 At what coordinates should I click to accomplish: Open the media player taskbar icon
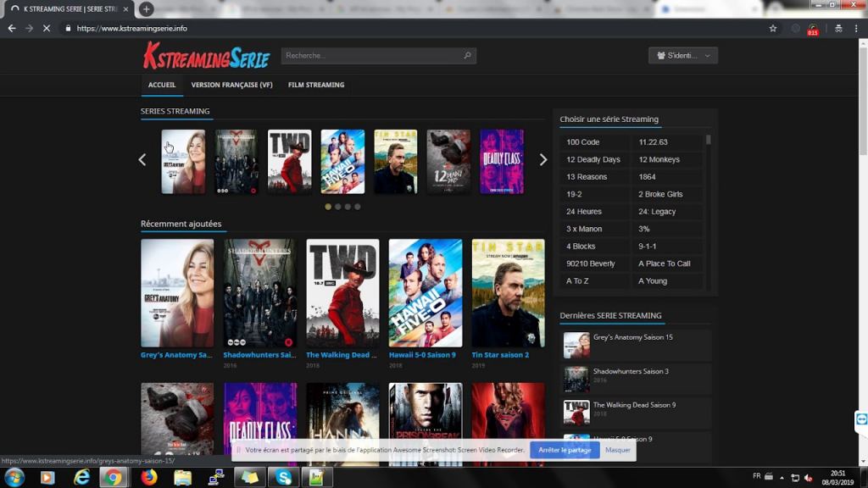pyautogui.click(x=47, y=477)
